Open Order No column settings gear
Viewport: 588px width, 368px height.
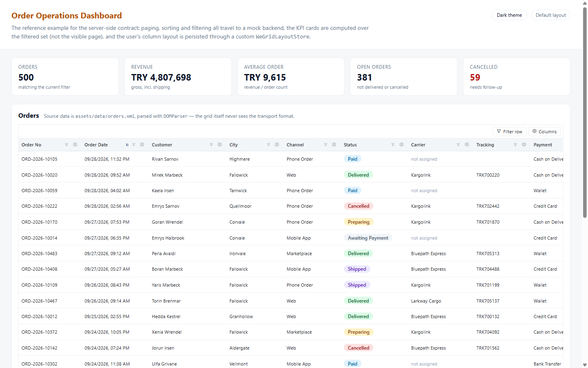click(75, 145)
